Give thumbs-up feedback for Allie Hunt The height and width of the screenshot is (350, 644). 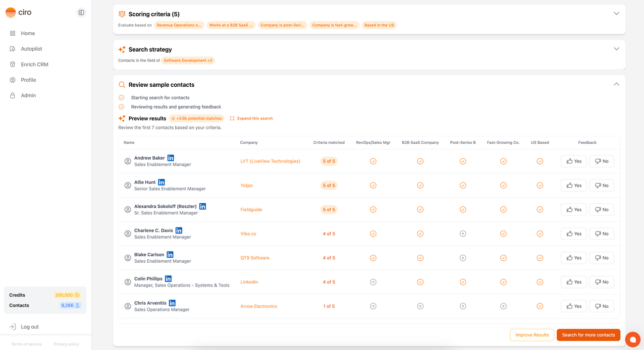coord(573,185)
